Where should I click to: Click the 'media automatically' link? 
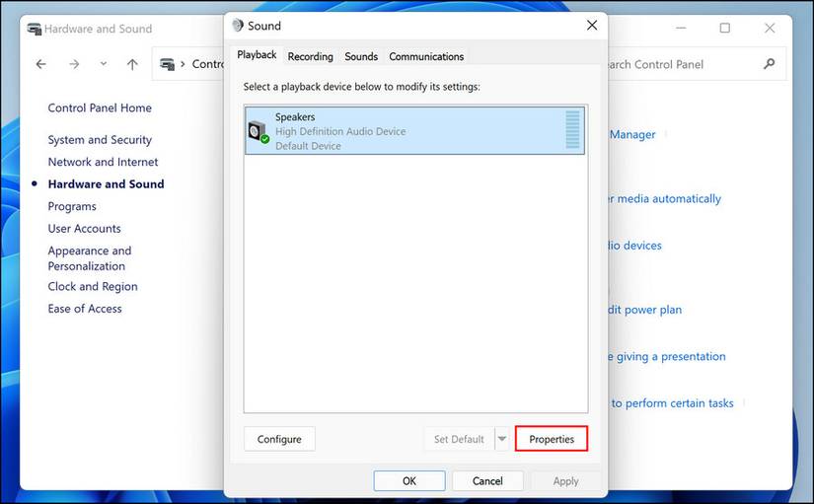[x=664, y=199]
